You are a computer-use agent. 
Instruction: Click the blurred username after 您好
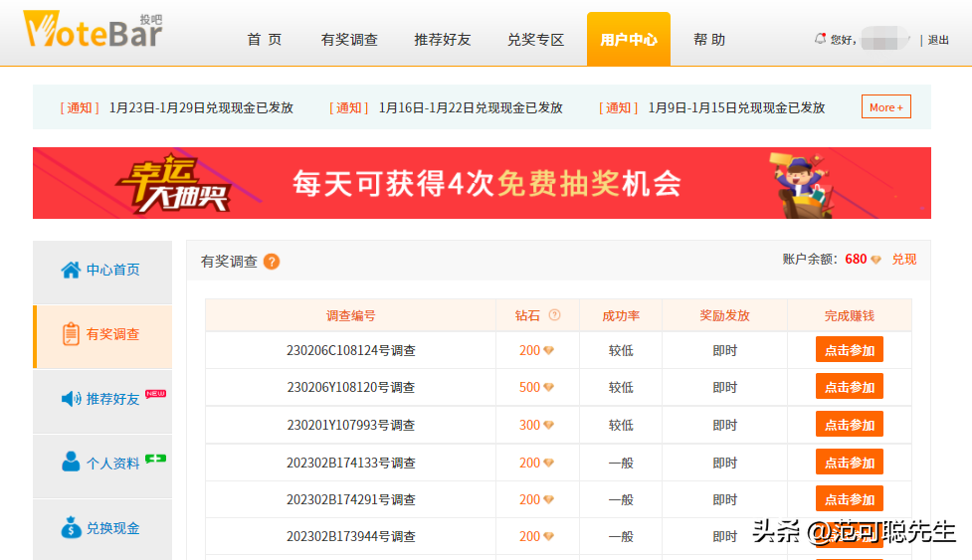coord(884,39)
